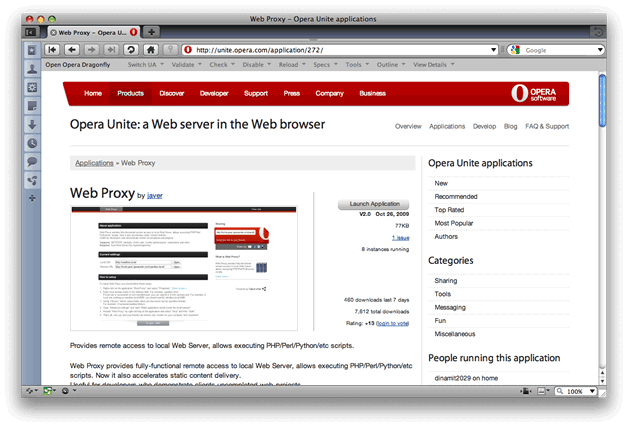This screenshot has height=427, width=628.
Task: Open the Opera Unite panel in sidebar
Action: tap(32, 180)
